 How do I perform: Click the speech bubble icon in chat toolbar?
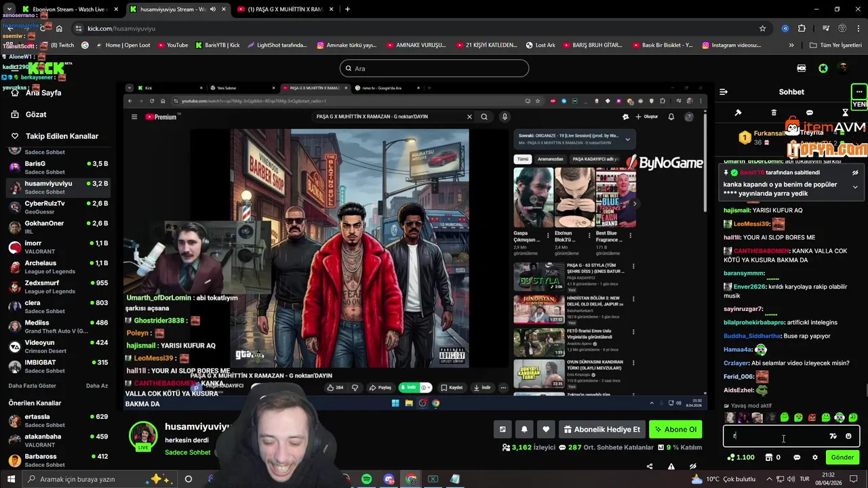(x=810, y=113)
